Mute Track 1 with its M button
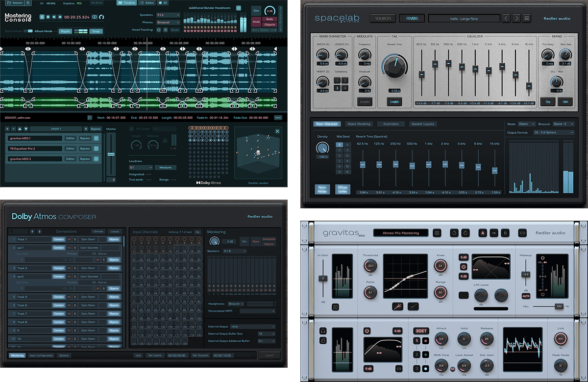Screen dimensions: 588x382 69,239
